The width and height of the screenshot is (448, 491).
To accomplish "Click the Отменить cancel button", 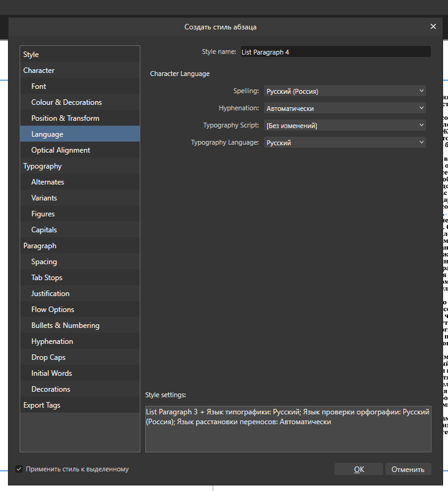I will click(x=408, y=469).
